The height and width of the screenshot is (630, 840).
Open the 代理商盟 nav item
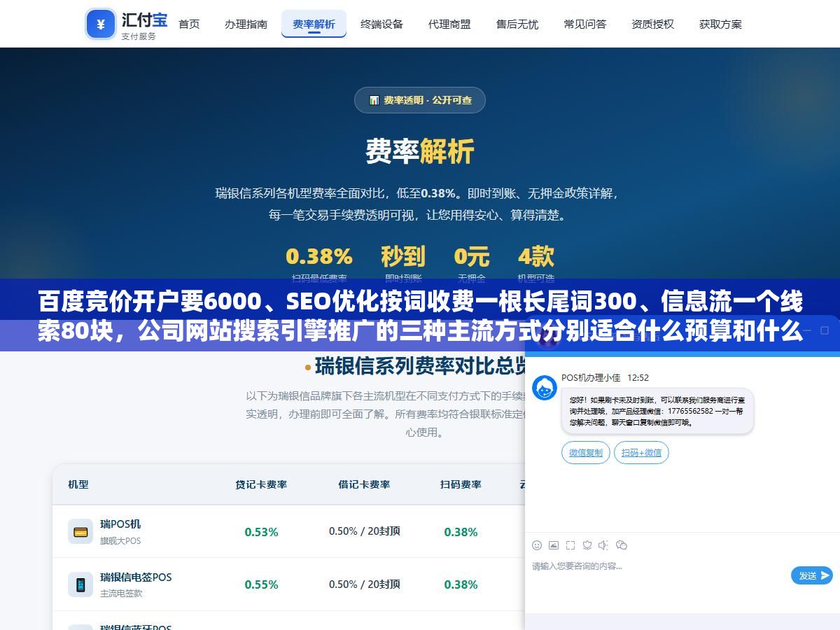coord(449,24)
